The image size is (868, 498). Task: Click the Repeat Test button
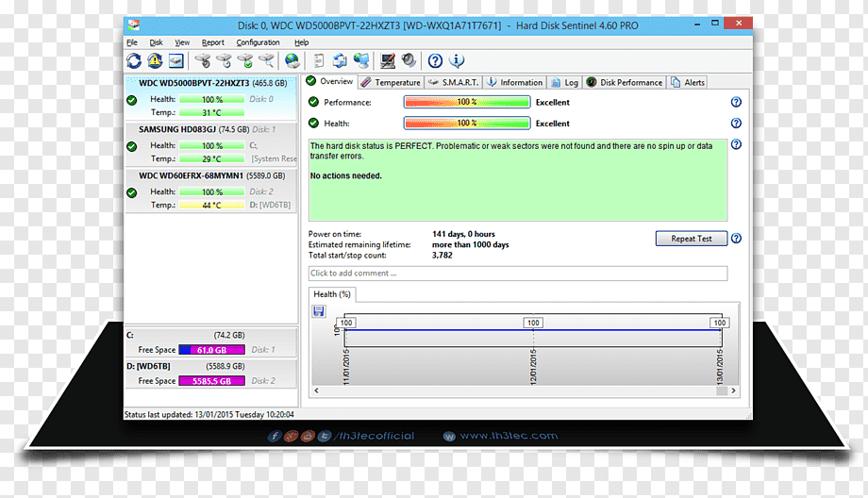point(692,239)
